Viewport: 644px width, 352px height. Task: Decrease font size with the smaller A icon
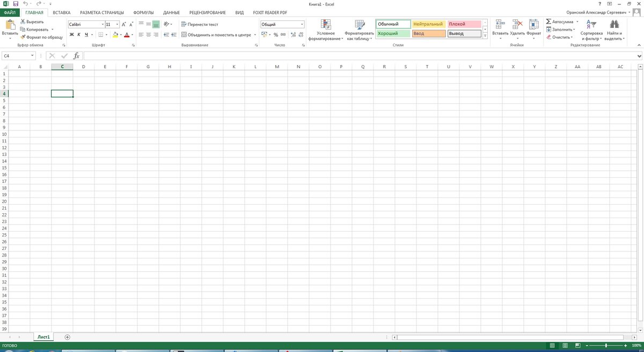click(x=131, y=25)
